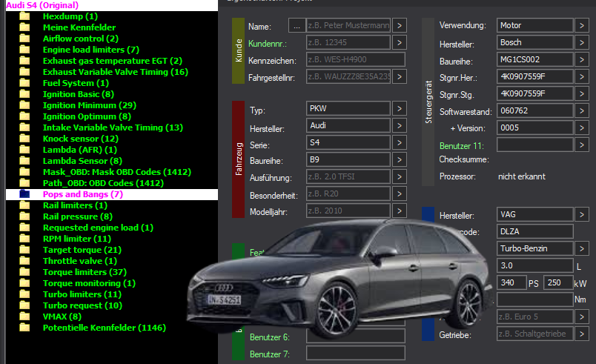This screenshot has height=364, width=596.
Task: Click the 3.0 displacement field
Action: point(535,265)
